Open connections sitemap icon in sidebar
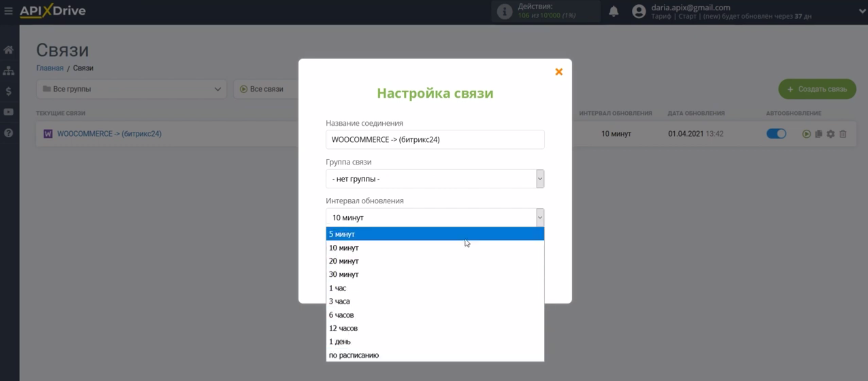The height and width of the screenshot is (381, 868). (x=9, y=71)
